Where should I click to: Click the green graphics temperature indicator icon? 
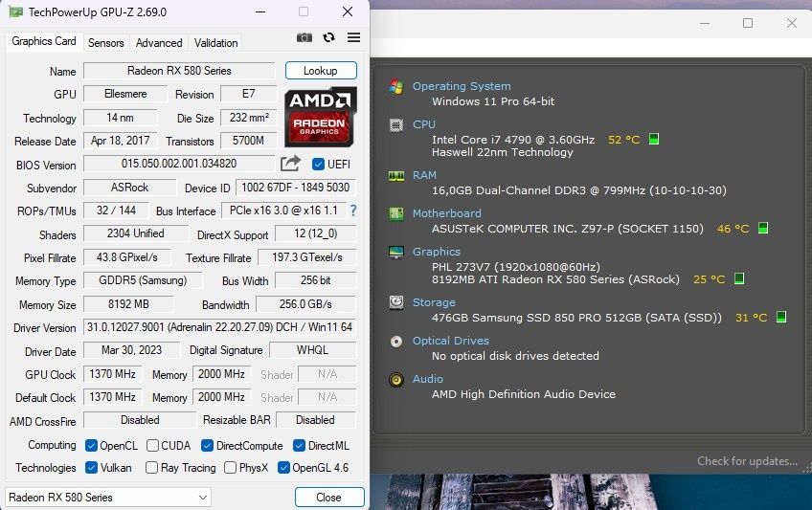pos(739,278)
